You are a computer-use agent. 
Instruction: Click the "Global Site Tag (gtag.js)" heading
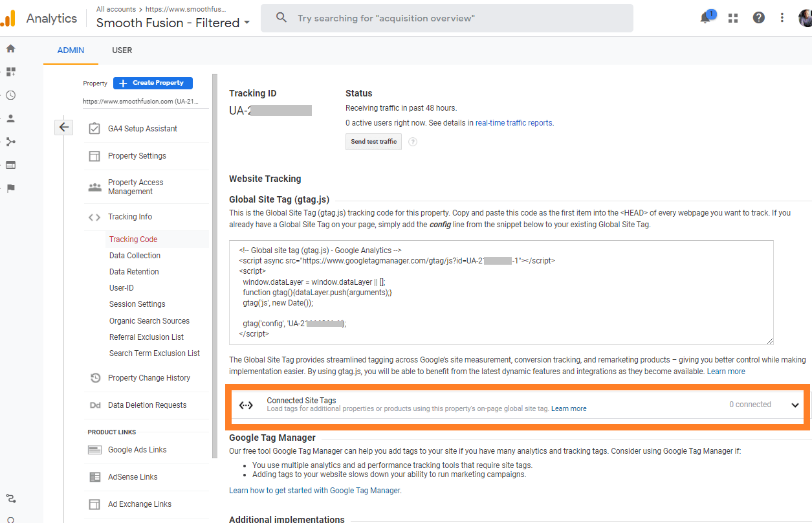click(x=280, y=200)
